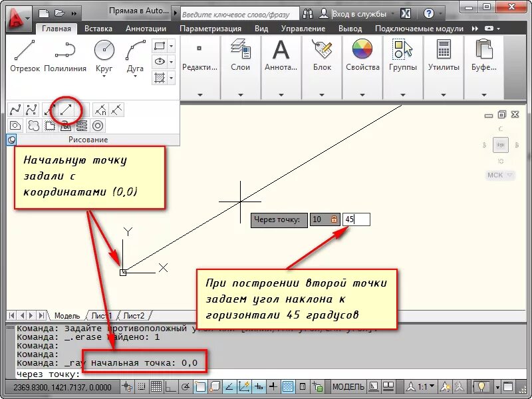This screenshot has width=532, height=399.
Task: Open Свойства color wheel panel
Action: click(x=362, y=49)
